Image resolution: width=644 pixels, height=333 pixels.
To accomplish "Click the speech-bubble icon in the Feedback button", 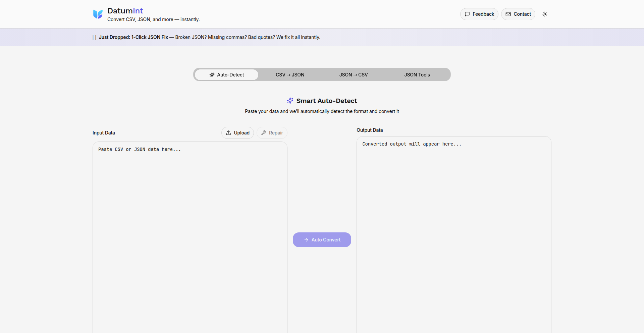I will click(x=468, y=14).
